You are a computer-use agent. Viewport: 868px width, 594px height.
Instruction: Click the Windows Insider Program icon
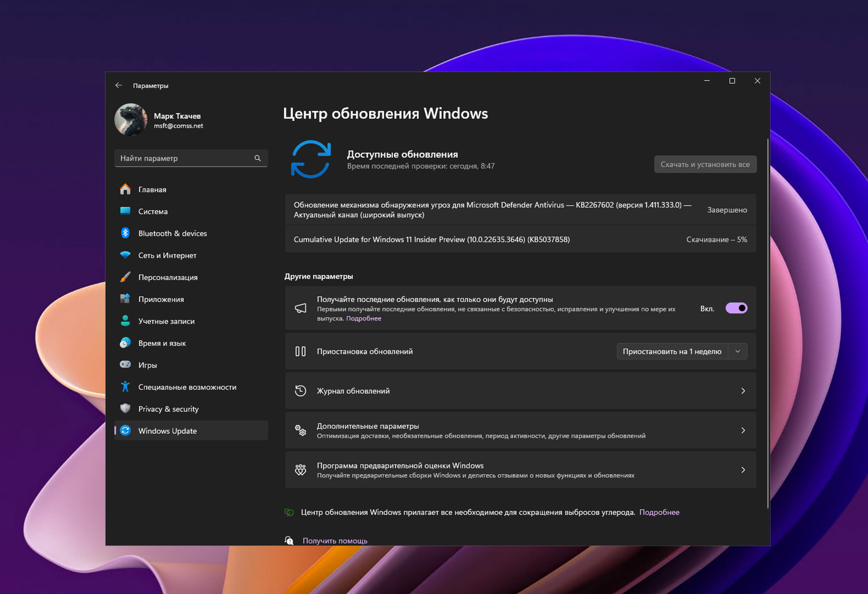pyautogui.click(x=300, y=470)
